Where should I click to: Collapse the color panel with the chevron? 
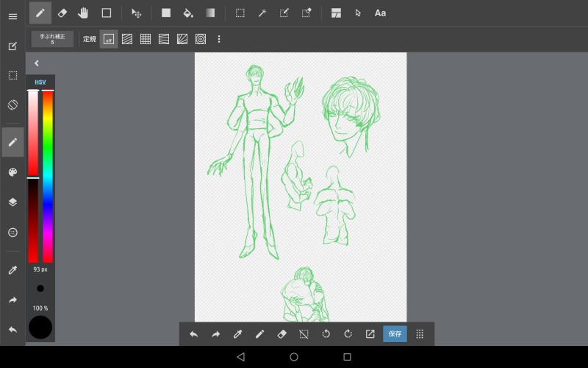click(37, 63)
